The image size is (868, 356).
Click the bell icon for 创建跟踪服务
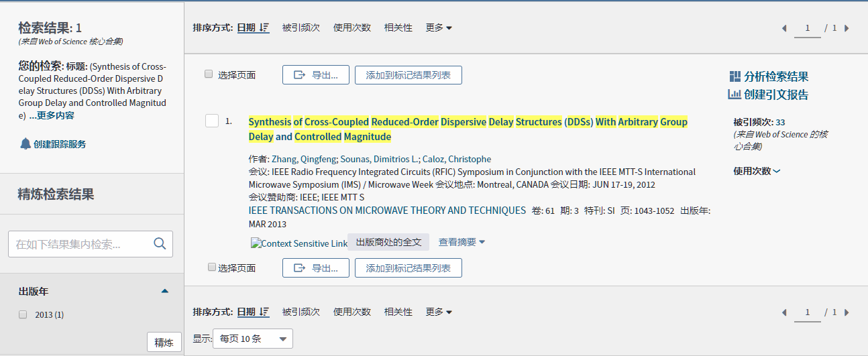point(25,143)
